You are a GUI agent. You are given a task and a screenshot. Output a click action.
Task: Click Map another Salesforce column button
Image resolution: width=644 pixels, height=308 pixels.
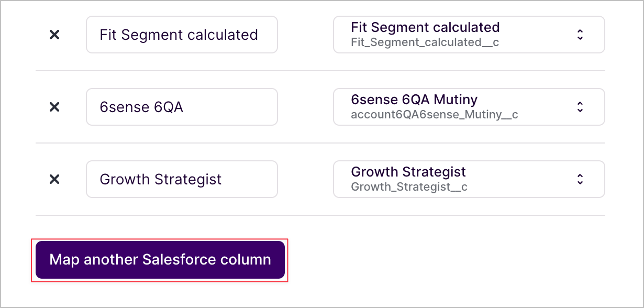(x=160, y=260)
